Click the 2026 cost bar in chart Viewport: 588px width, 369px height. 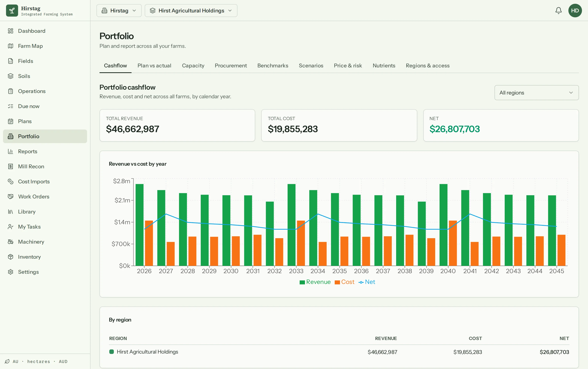[x=149, y=243]
